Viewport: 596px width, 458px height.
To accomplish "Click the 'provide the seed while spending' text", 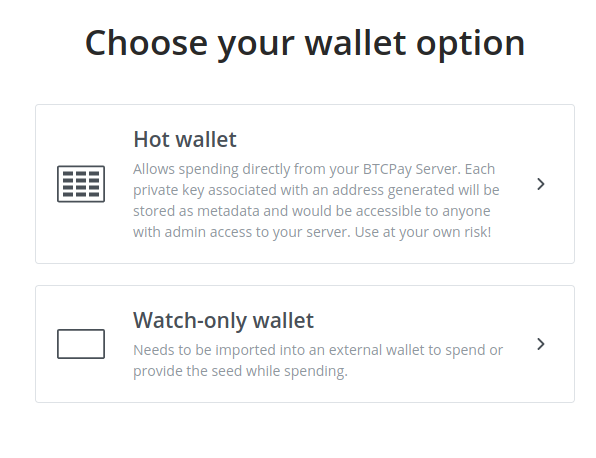I will (x=239, y=371).
